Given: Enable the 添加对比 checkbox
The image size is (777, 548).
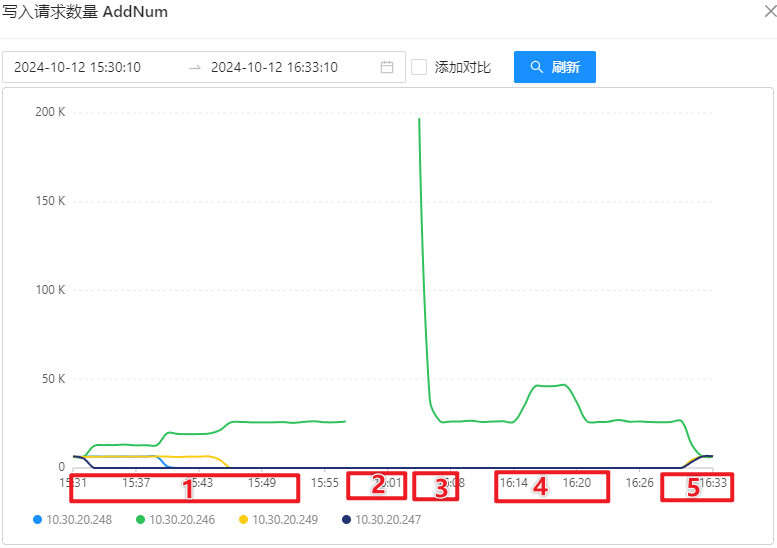Looking at the screenshot, I should [419, 67].
